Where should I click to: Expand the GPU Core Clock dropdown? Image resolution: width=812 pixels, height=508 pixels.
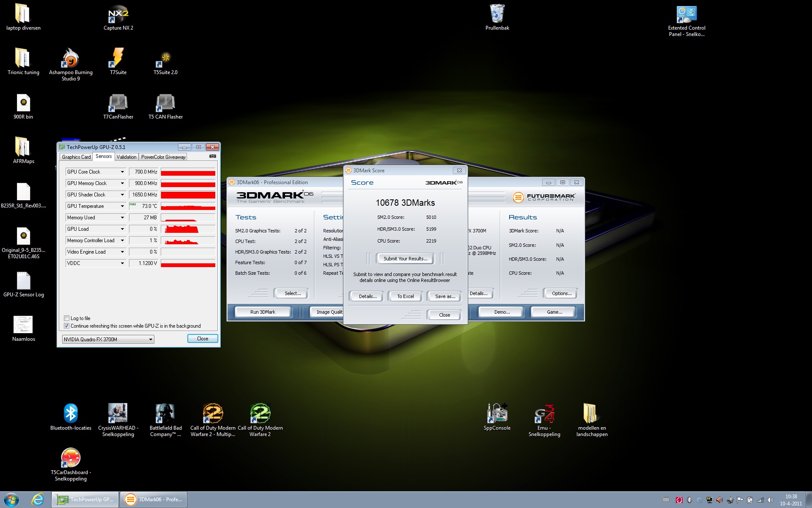coord(122,172)
